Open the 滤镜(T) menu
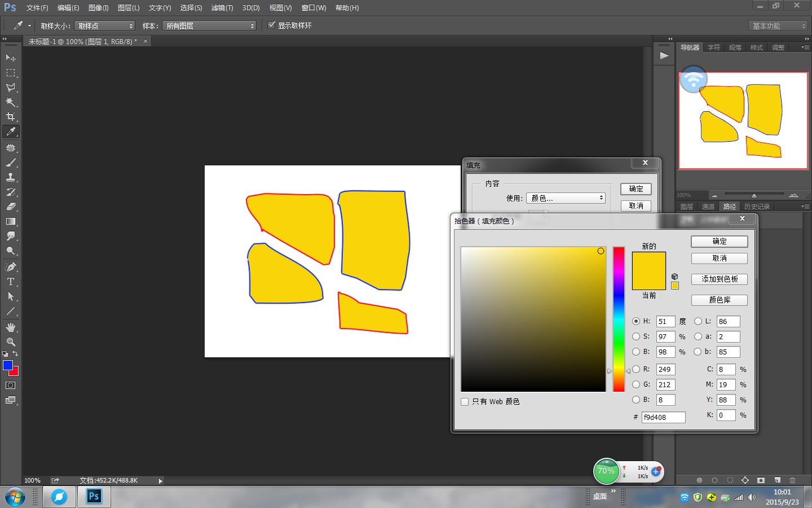 (x=222, y=8)
